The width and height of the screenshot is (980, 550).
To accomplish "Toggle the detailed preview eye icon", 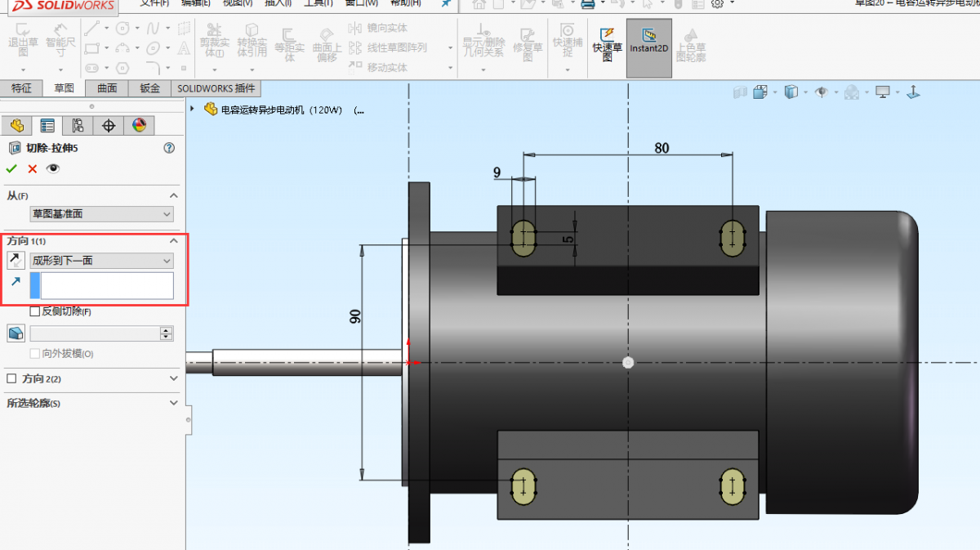I will pos(53,168).
